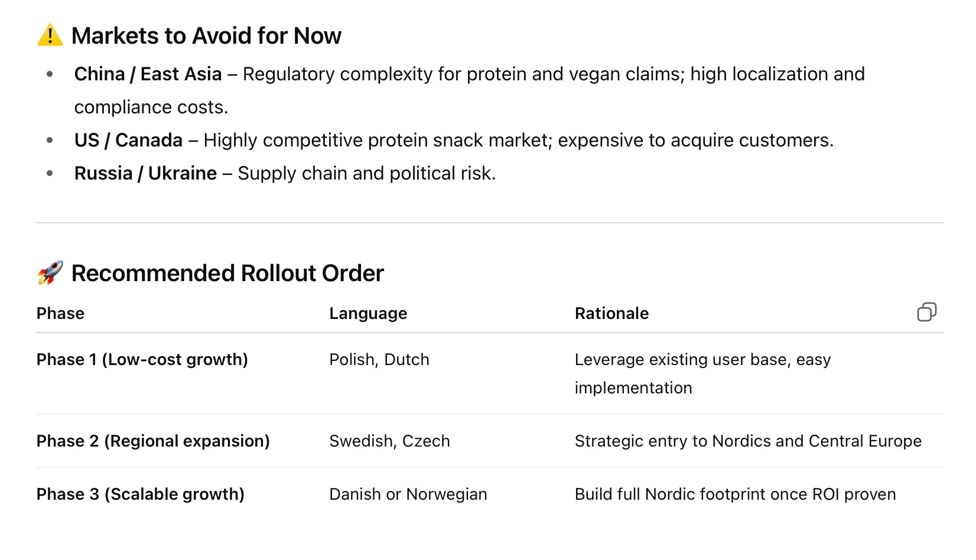Select the bold 'China / East Asia' text
This screenshot has width=976, height=560.
[148, 74]
